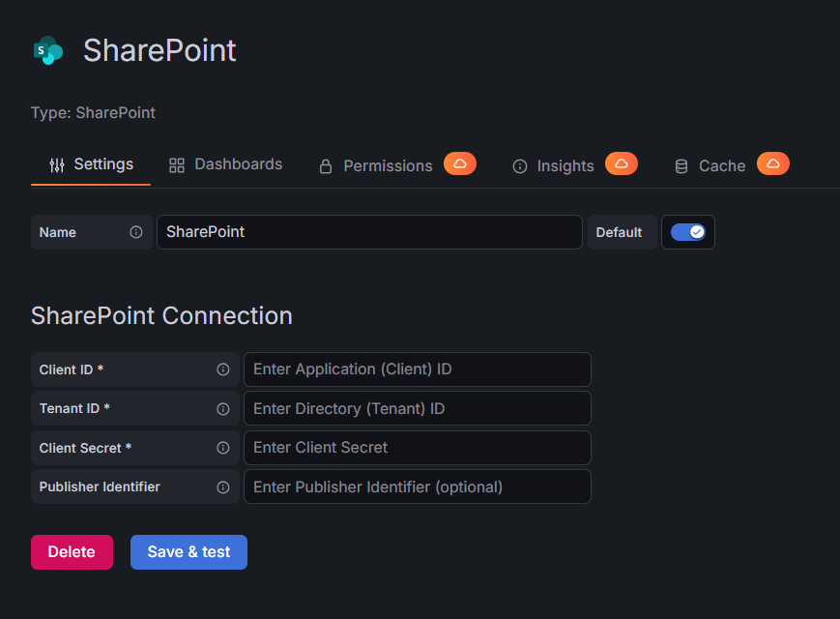Click the Dashboards grid icon
Screen dimensions: 840x619
pyautogui.click(x=177, y=165)
